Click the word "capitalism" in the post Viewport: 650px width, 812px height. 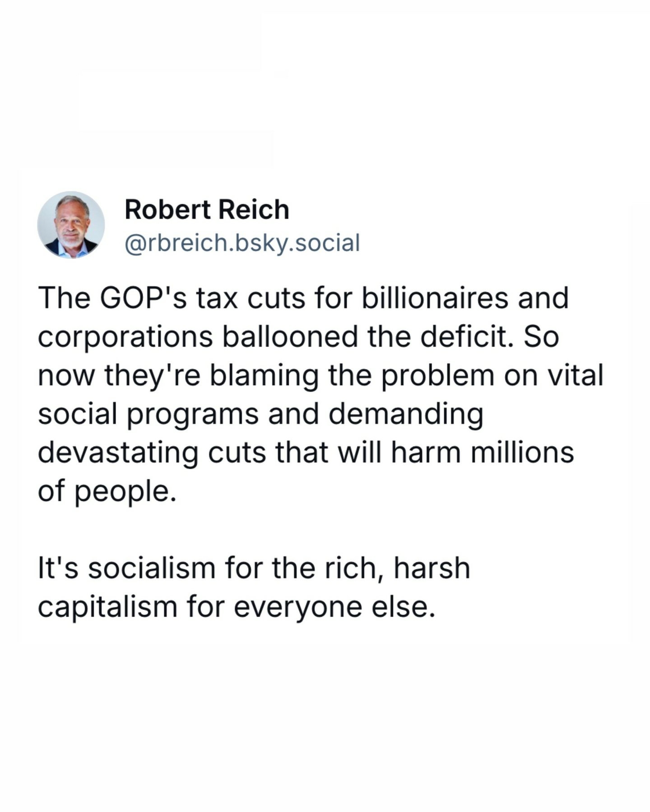107,606
